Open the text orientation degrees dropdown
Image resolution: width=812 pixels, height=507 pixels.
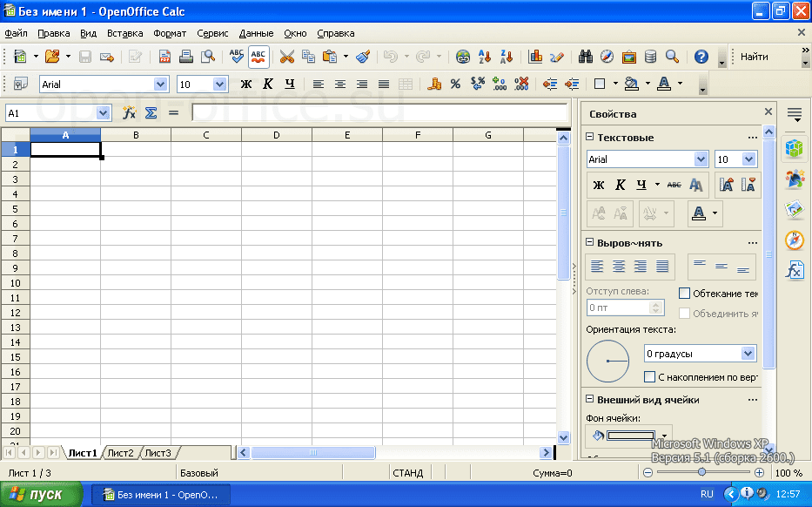pyautogui.click(x=748, y=354)
